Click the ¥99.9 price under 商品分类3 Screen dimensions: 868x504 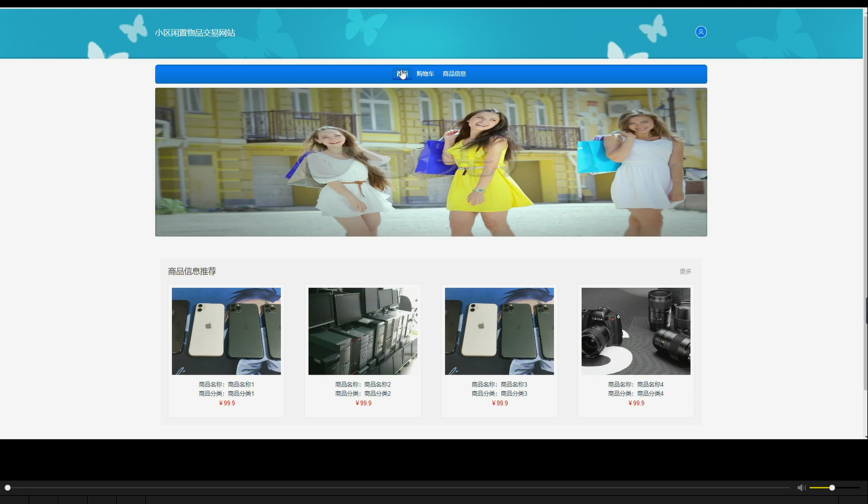tap(500, 403)
